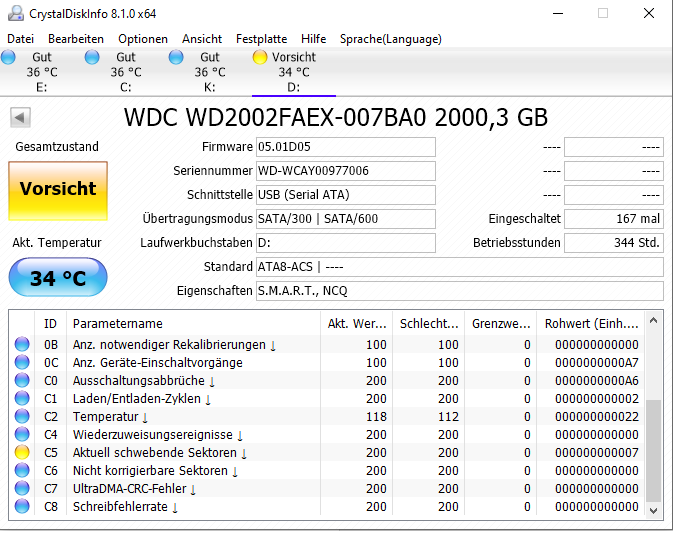Click the 34 °C temperature button
The height and width of the screenshot is (533, 674).
pos(58,278)
